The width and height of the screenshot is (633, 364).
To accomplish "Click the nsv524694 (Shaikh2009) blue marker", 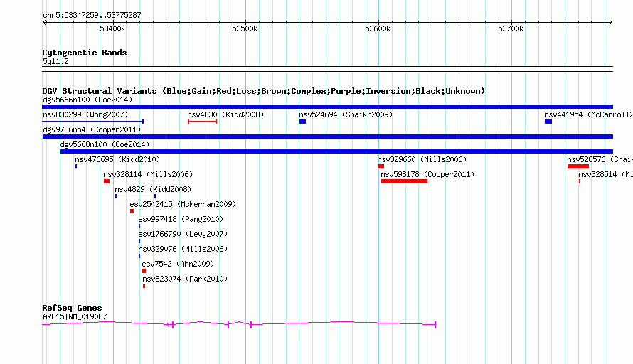I will click(x=302, y=122).
